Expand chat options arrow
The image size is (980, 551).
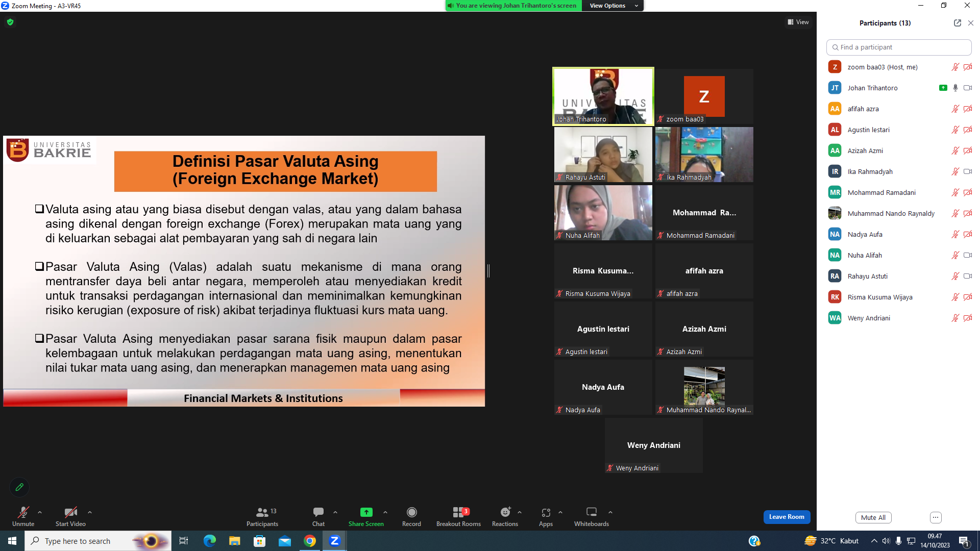click(335, 512)
